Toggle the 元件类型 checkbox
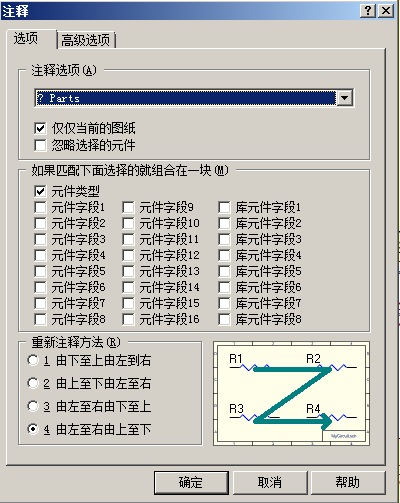 (40, 191)
